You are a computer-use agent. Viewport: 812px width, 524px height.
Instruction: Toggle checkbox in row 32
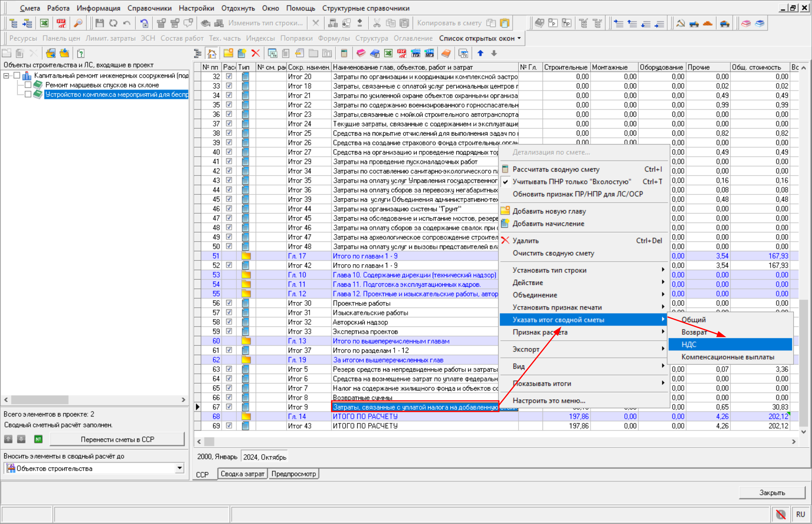click(229, 77)
